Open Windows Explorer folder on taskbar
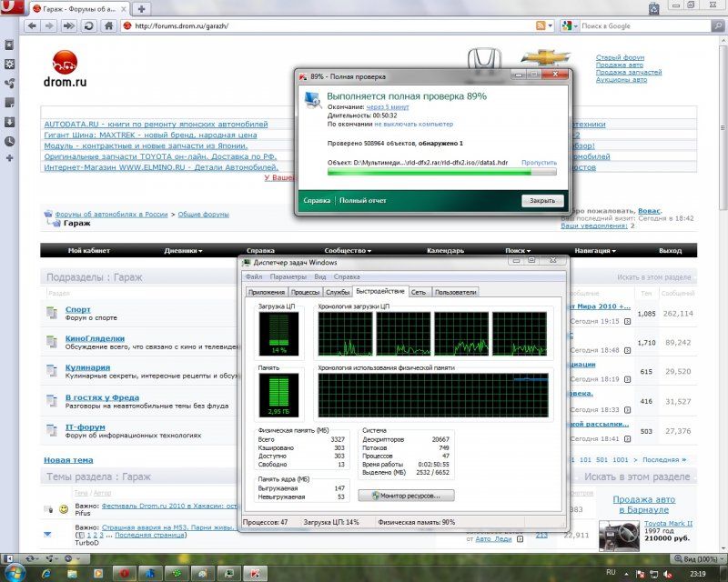728x582 pixels. (72, 573)
